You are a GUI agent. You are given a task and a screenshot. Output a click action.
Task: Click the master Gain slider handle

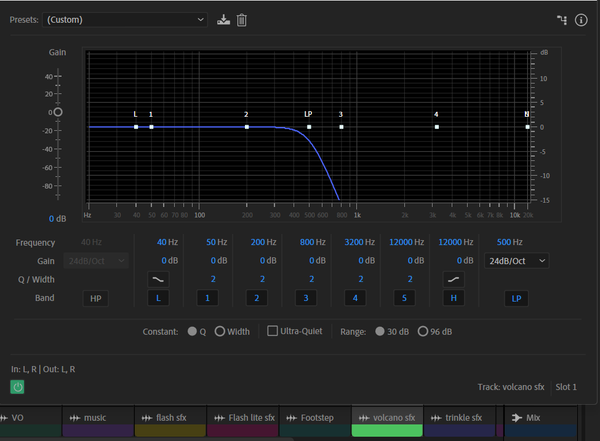pyautogui.click(x=58, y=112)
